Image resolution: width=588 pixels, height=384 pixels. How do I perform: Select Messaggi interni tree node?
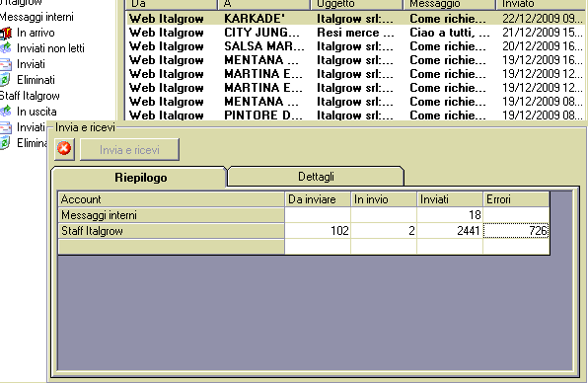tap(37, 17)
